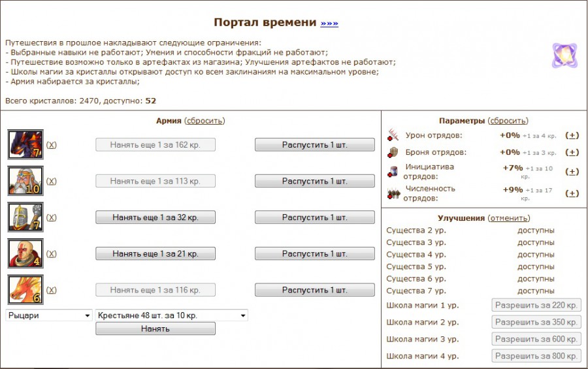Hire one more unit for 32 кр.
The height and width of the screenshot is (369, 588).
[155, 217]
